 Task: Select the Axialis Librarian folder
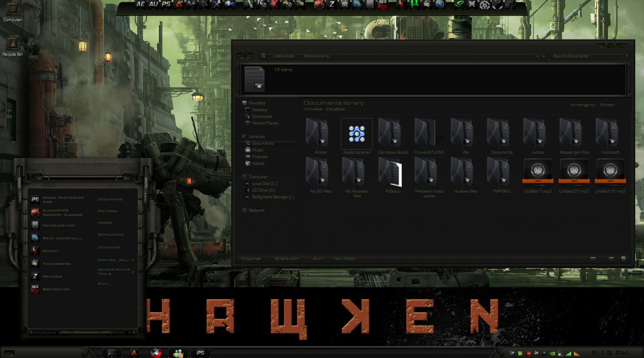357,137
